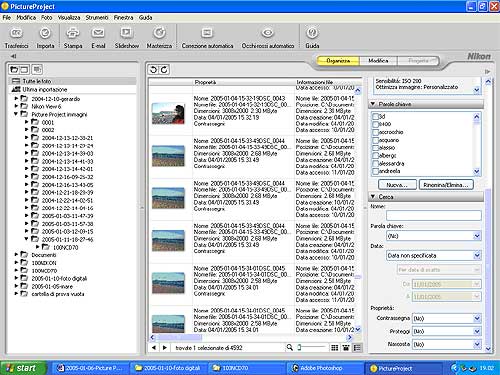Image resolution: width=500 pixels, height=375 pixels.
Task: Collapse the Cerca section
Action: pyautogui.click(x=373, y=196)
